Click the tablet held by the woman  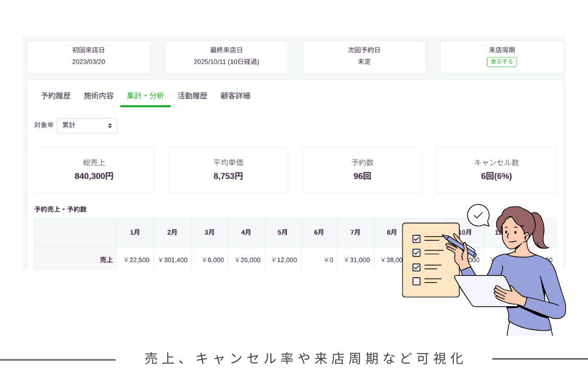(x=483, y=291)
